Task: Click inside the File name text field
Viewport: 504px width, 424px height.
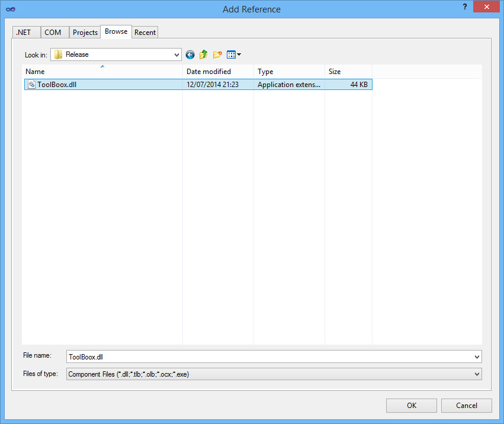Action: tap(267, 356)
